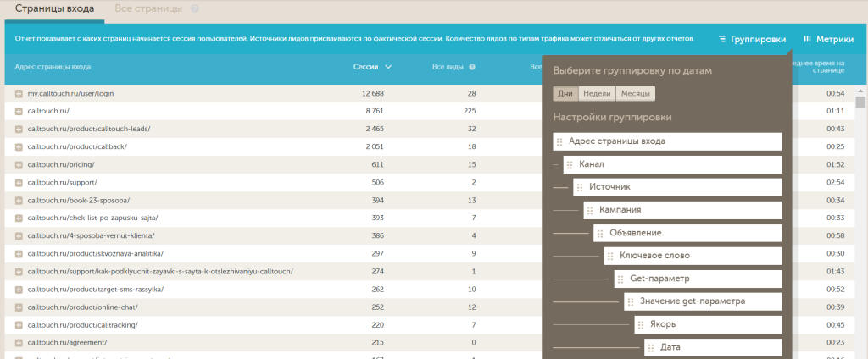Switch date grouping to Недели
The height and width of the screenshot is (359, 868).
point(597,93)
